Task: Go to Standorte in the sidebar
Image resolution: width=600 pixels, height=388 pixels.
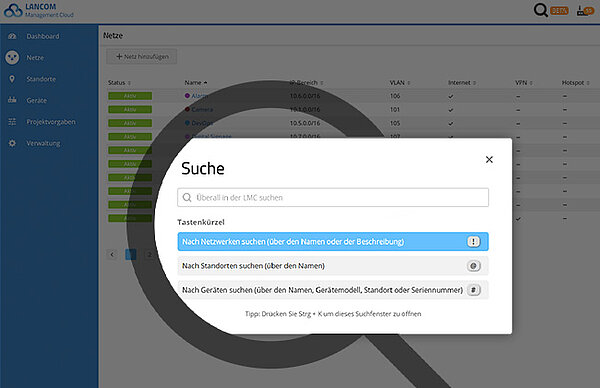Action: 41,79
